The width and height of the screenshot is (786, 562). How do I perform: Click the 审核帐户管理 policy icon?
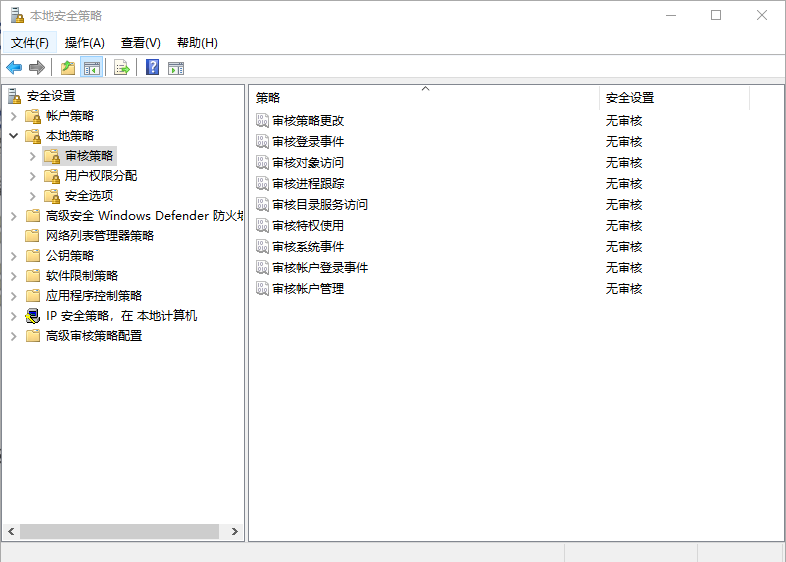[262, 289]
